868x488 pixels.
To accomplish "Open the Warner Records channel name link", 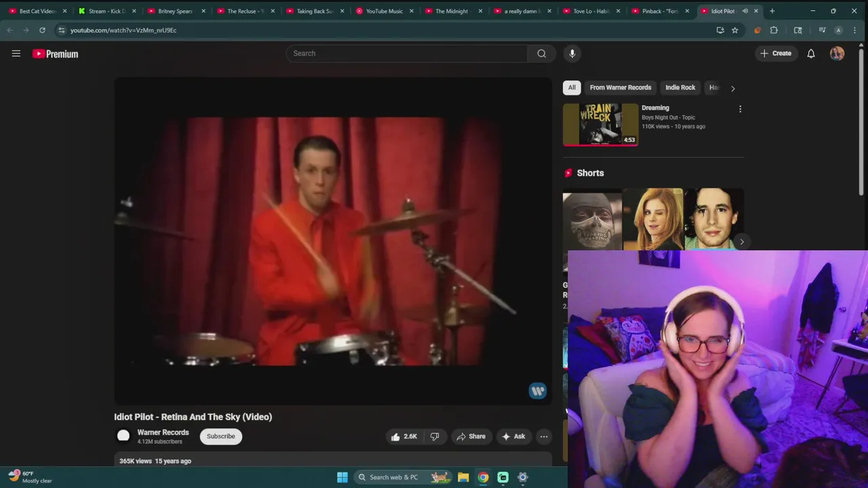I will pyautogui.click(x=163, y=432).
